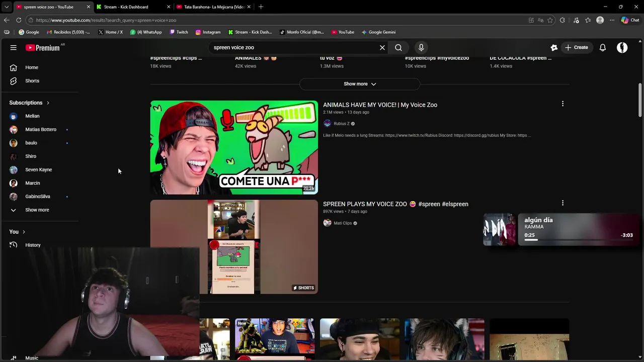Seek in the algún día media progress bar
The width and height of the screenshot is (644, 362).
[578, 240]
